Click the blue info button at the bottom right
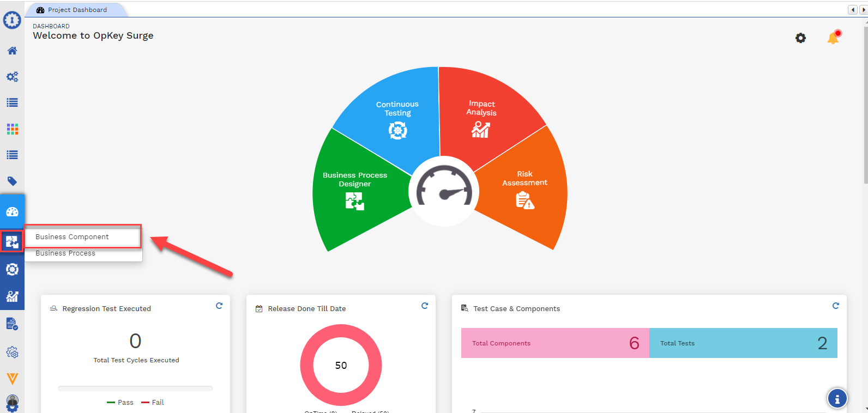This screenshot has height=413, width=868. tap(837, 399)
